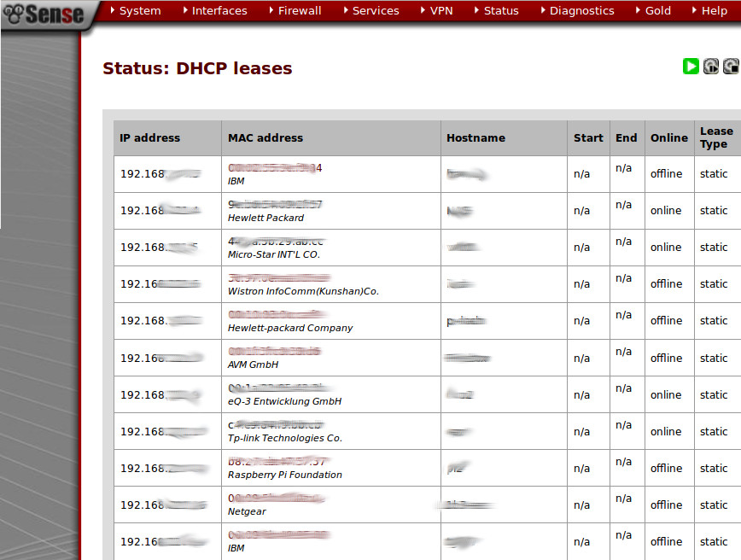Open the Gold menu
This screenshot has width=741, height=560.
657,11
